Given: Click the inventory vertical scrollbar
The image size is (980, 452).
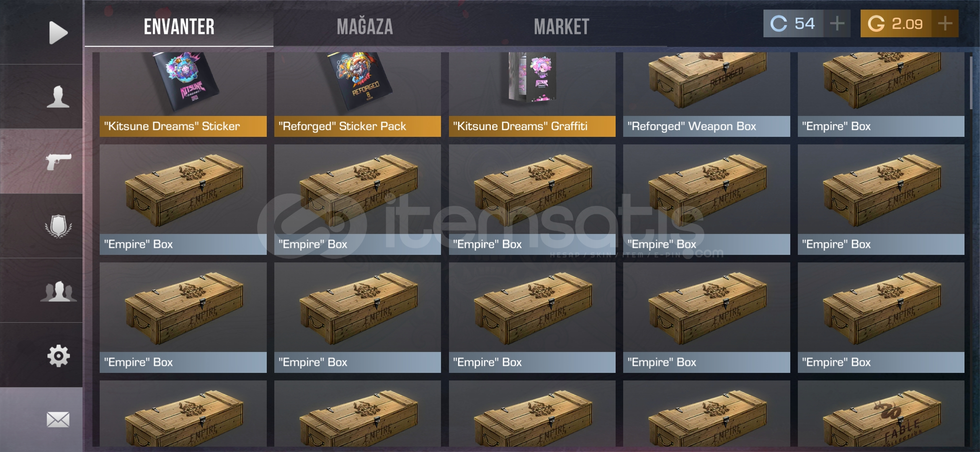Looking at the screenshot, I should tap(971, 83).
